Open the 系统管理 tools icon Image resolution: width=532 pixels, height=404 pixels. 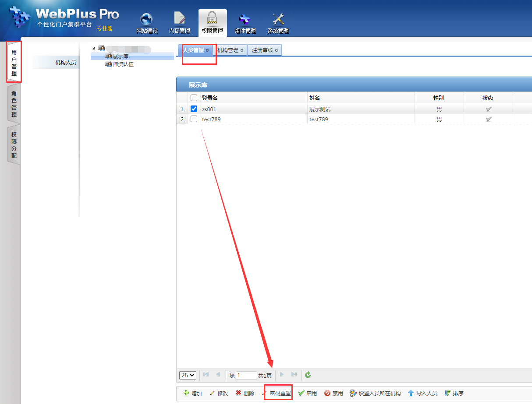[278, 19]
